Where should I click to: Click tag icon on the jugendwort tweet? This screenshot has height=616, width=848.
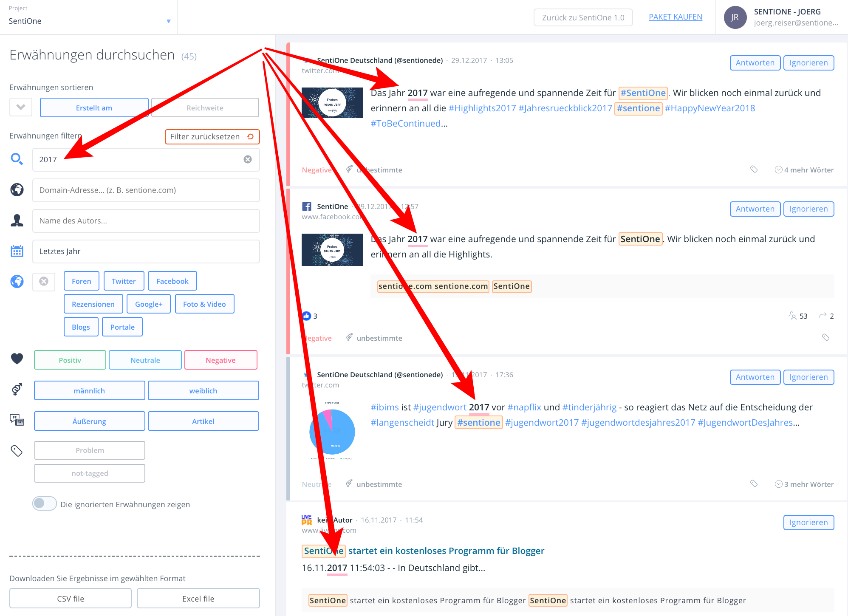tap(754, 483)
